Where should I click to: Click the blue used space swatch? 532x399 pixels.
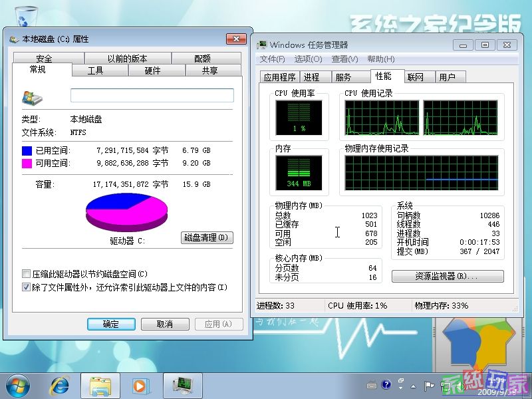[27, 151]
